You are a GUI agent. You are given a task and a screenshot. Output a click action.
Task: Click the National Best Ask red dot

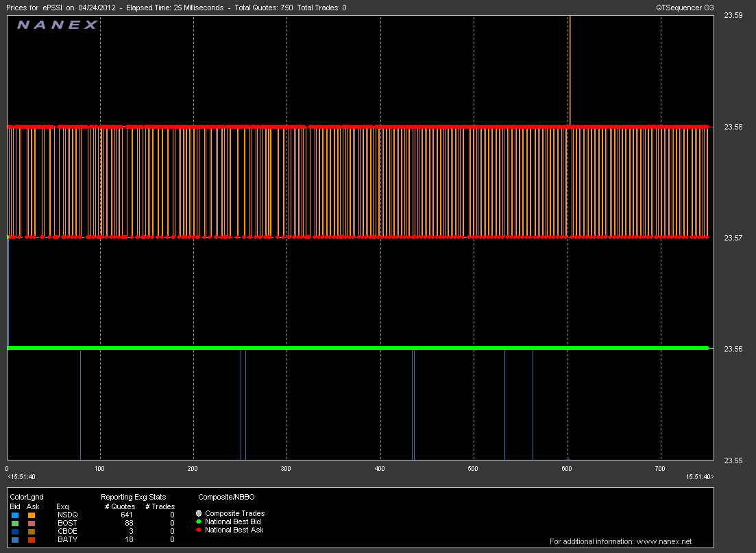click(x=199, y=530)
